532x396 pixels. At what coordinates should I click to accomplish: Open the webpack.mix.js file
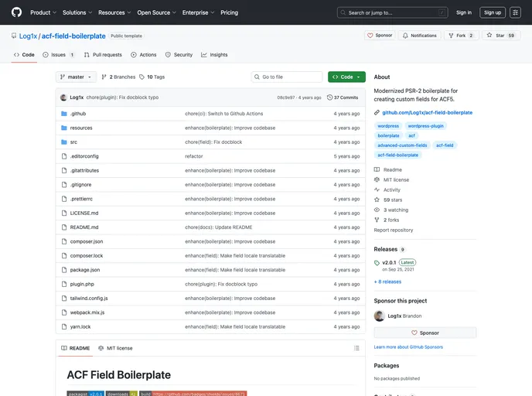87,312
